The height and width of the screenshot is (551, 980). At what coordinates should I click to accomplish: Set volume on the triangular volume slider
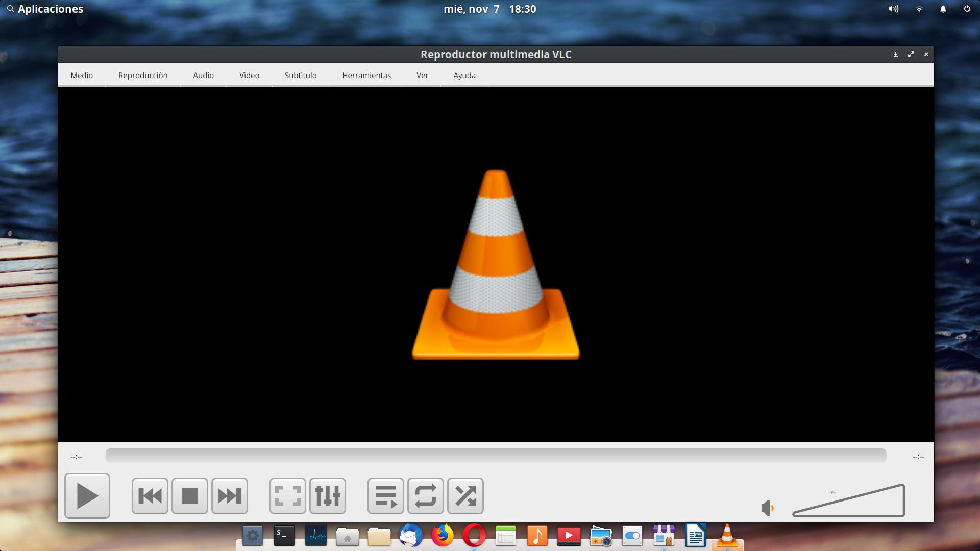[x=848, y=500]
